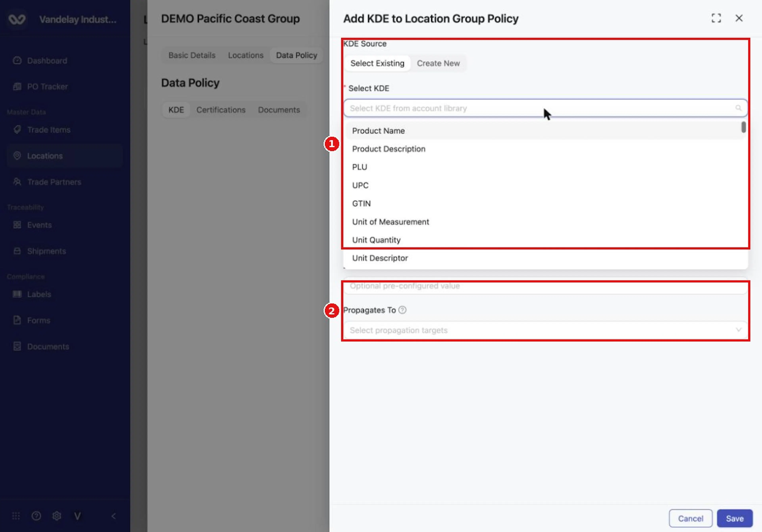
Task: Switch to Basic Details tab
Action: pos(192,55)
